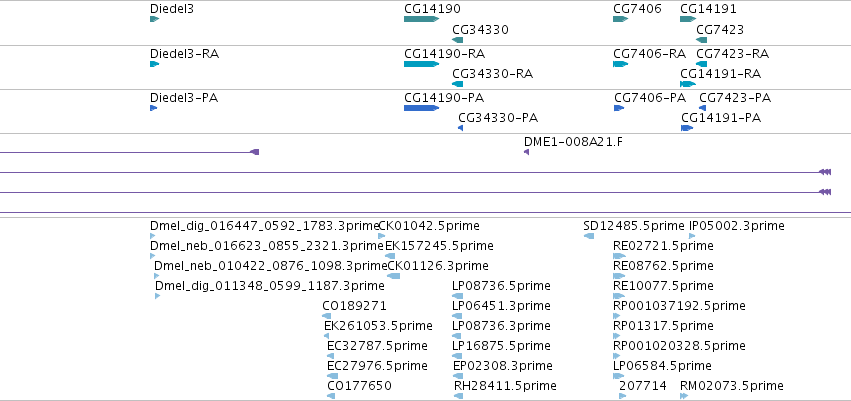Click the CG7406-RA transcript feature
Viewport: 851px width, 401px height.
click(x=620, y=64)
